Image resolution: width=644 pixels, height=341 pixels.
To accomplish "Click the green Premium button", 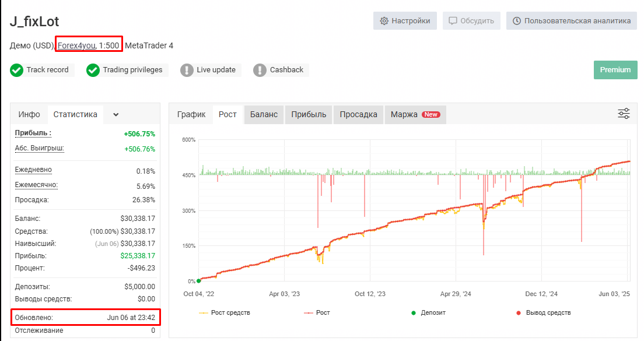I will click(x=615, y=70).
